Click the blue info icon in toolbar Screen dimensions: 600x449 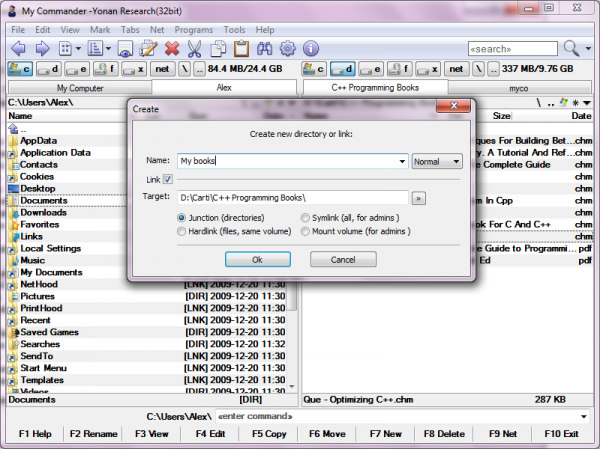click(310, 48)
